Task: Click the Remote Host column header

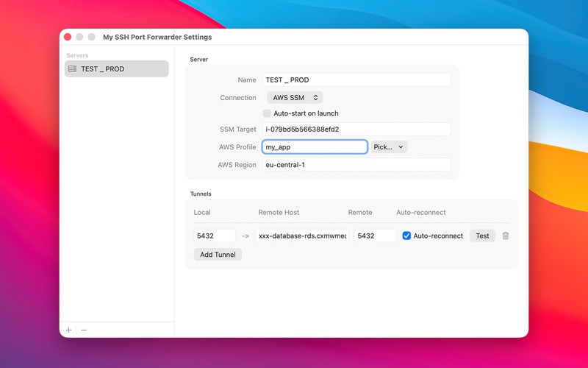Action: click(279, 213)
